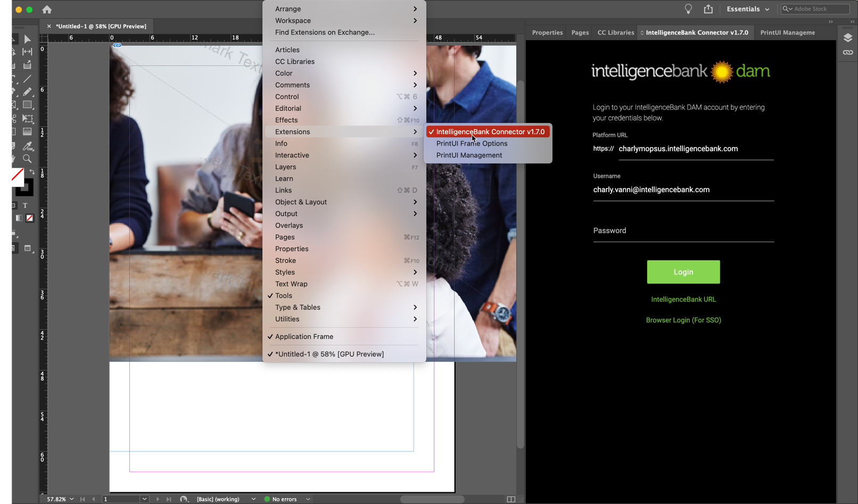Click the Password input field
Image resolution: width=858 pixels, height=504 pixels.
[683, 231]
